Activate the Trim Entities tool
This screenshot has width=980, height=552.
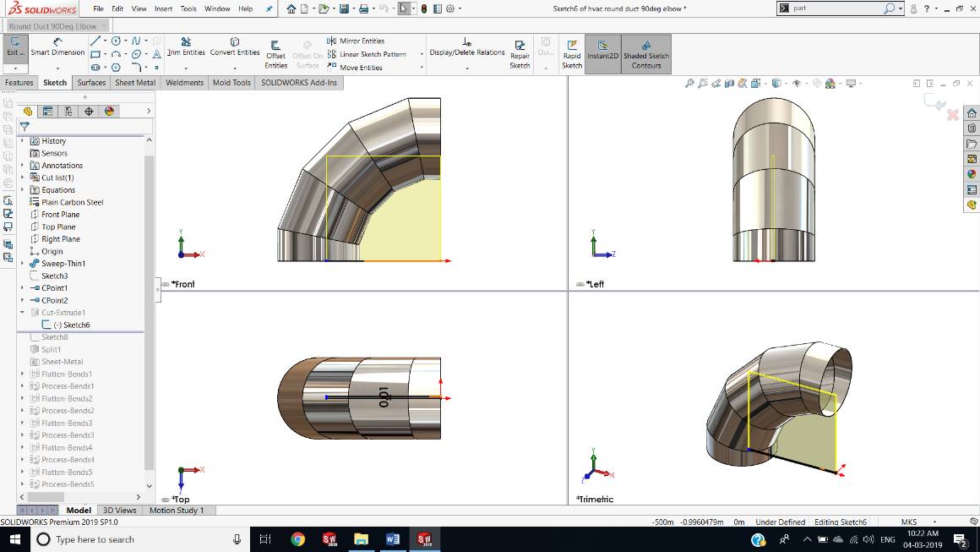point(184,48)
